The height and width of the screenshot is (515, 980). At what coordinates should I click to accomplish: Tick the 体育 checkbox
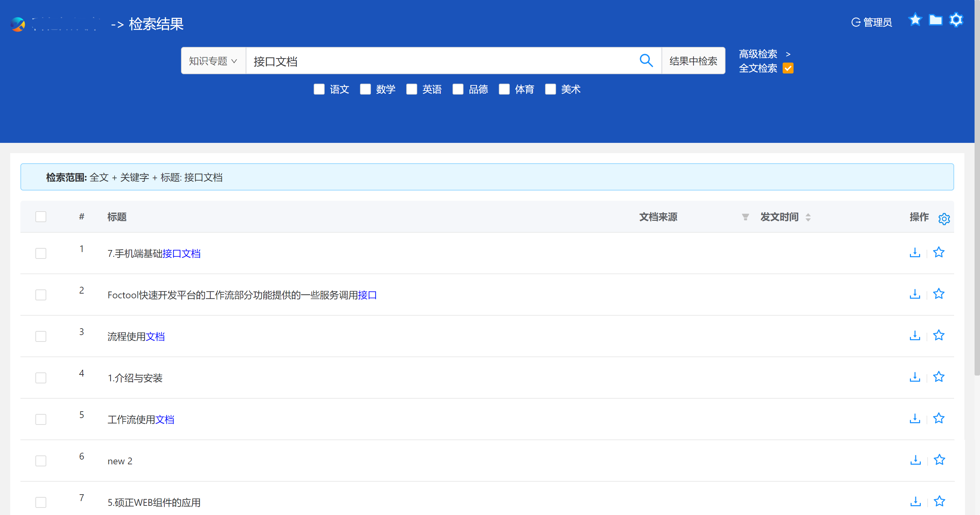click(x=504, y=89)
